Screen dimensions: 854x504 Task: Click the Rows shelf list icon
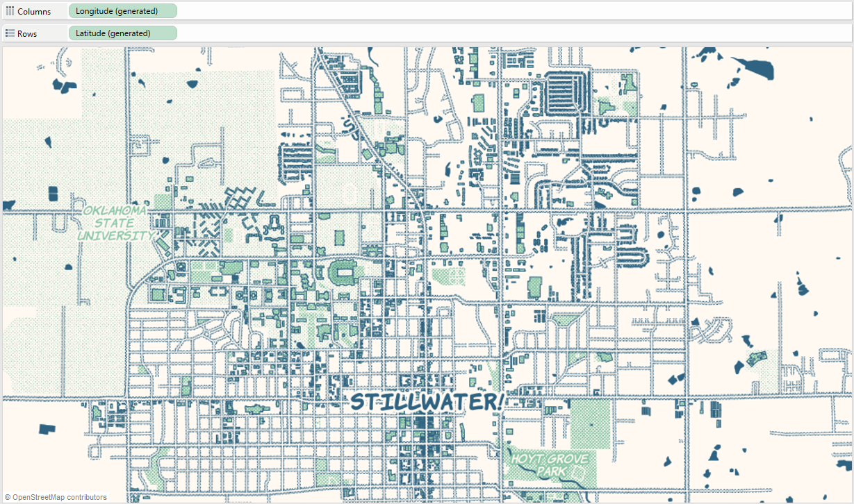point(10,33)
